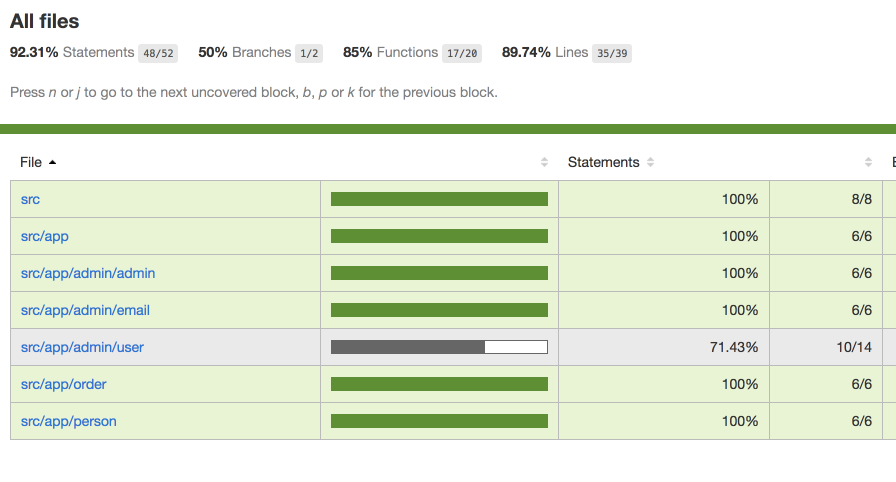Open the src/app/order link
This screenshot has width=896, height=482.
63,384
